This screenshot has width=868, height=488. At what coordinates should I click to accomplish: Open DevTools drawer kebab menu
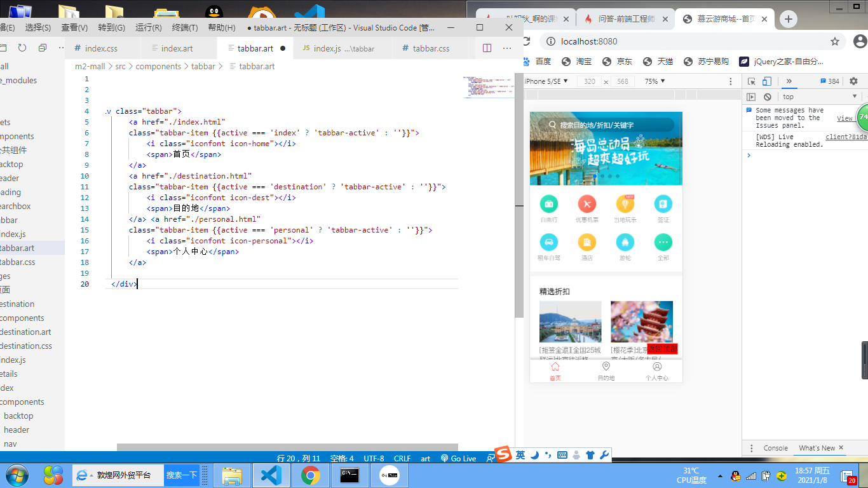pyautogui.click(x=752, y=448)
